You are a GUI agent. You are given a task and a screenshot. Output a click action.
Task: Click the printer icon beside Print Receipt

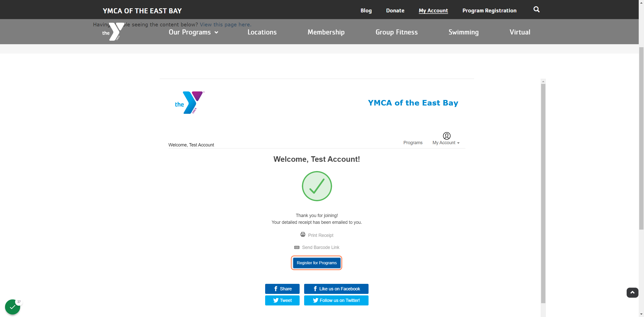(303, 235)
